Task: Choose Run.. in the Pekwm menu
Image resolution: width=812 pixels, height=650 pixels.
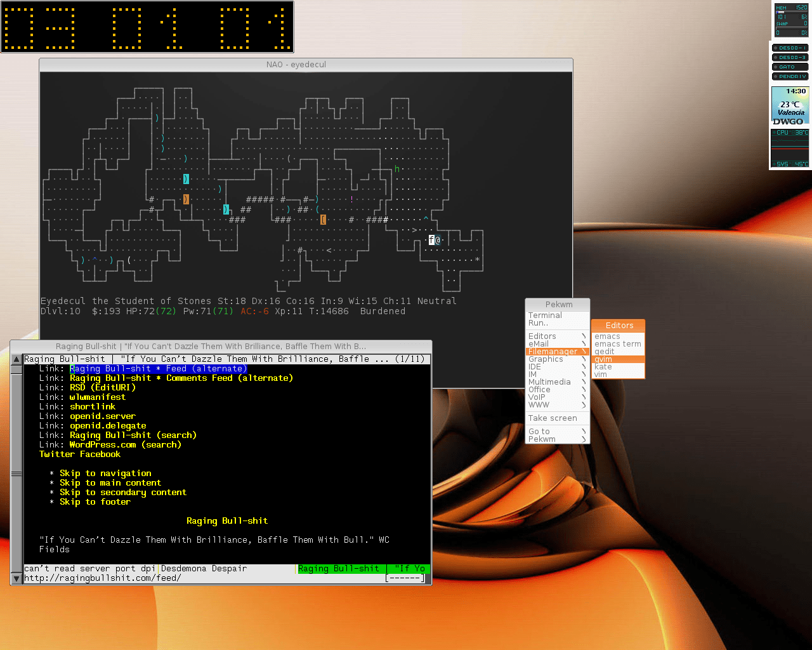Action: tap(558, 323)
